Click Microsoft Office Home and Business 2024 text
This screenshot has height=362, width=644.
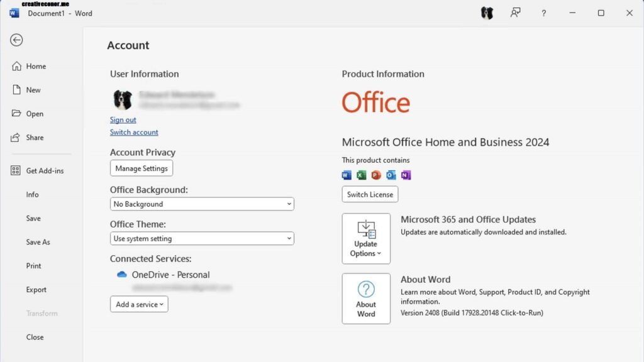point(446,142)
